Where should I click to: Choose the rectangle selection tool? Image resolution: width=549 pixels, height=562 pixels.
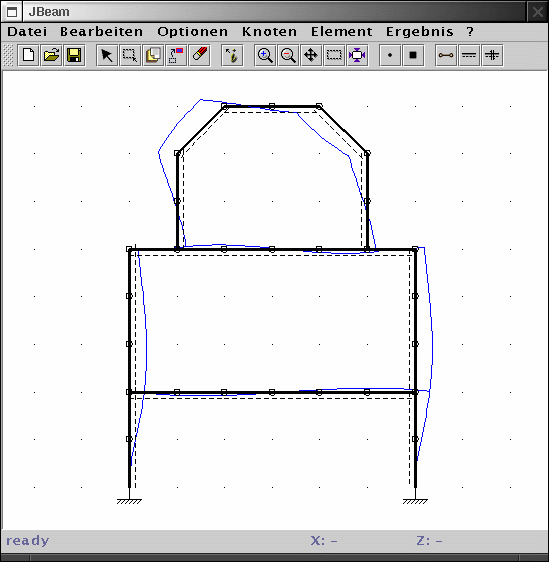pyautogui.click(x=130, y=56)
